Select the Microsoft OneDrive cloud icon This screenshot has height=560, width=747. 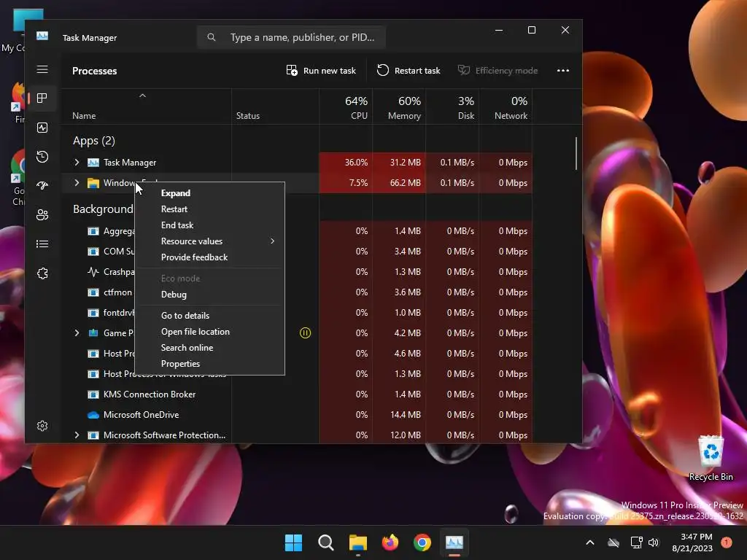coord(93,415)
